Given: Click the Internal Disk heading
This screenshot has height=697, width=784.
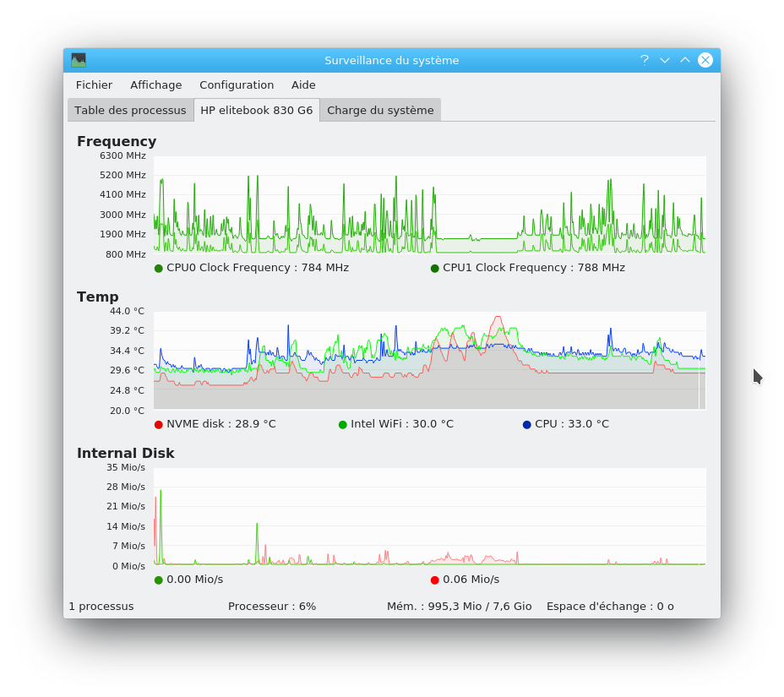Looking at the screenshot, I should click(126, 453).
